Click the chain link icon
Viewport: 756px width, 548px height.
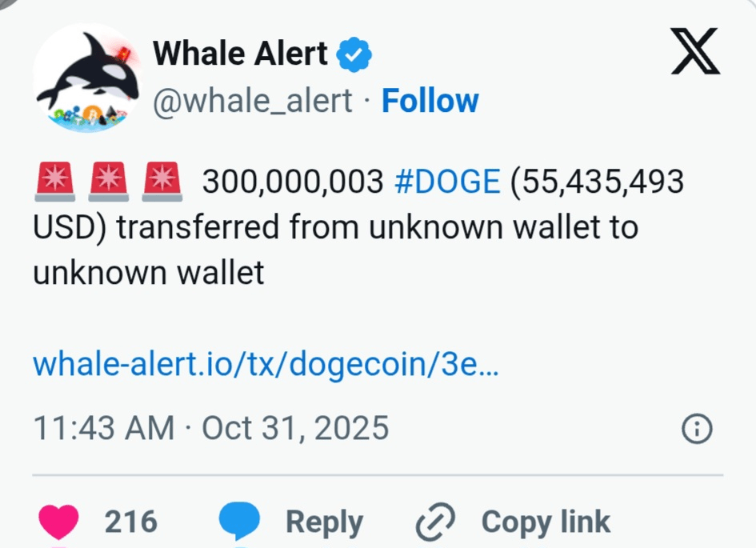coord(435,522)
